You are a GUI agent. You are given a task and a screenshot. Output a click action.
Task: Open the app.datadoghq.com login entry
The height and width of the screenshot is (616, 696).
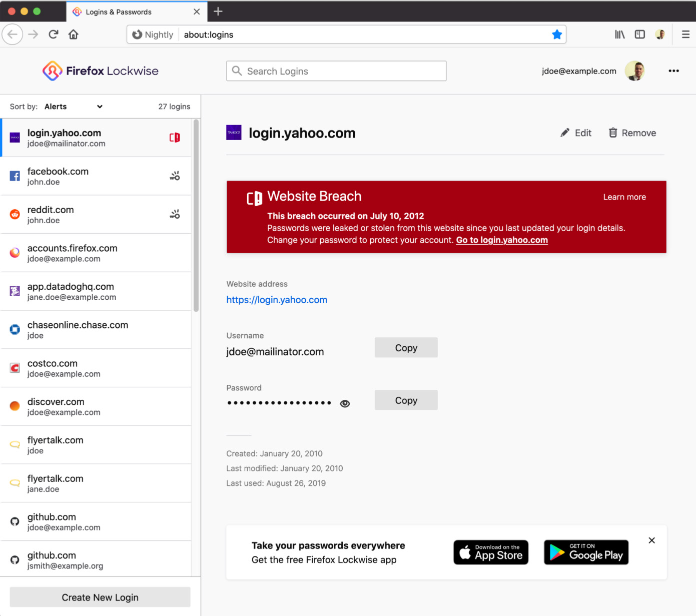click(96, 291)
